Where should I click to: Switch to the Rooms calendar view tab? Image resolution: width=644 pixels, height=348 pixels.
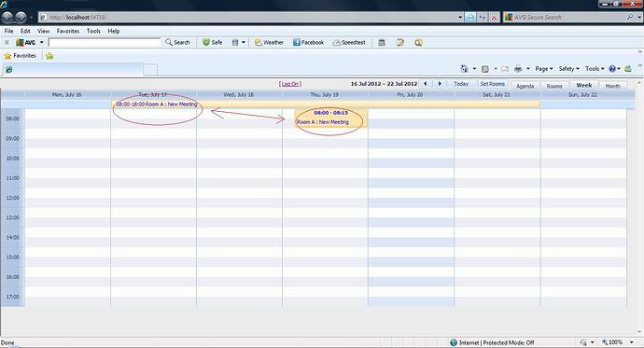pos(554,86)
